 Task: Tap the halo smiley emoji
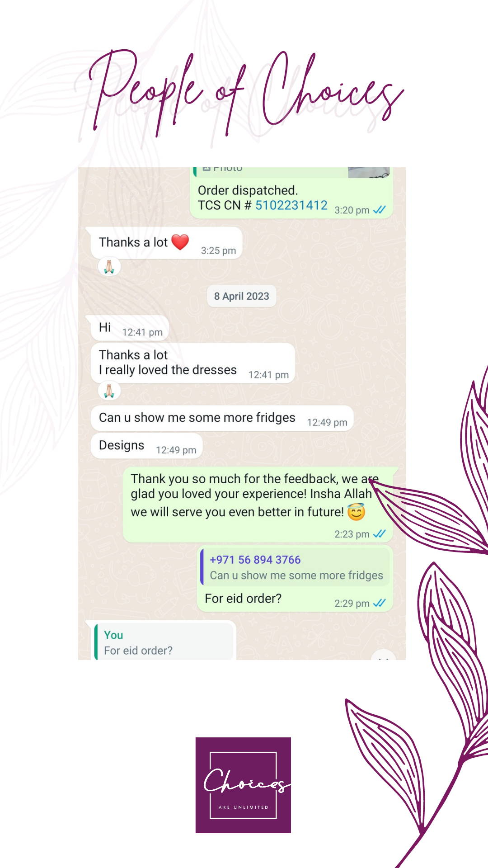point(356,512)
